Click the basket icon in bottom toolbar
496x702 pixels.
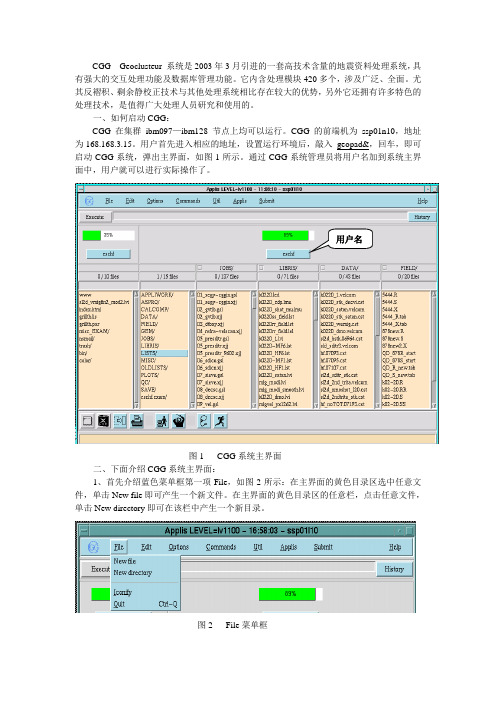point(179,421)
